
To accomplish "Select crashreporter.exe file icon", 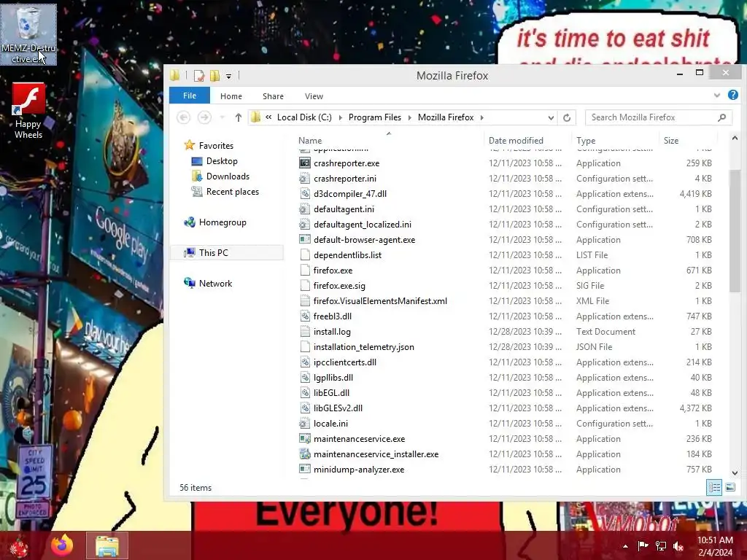I will click(x=305, y=163).
